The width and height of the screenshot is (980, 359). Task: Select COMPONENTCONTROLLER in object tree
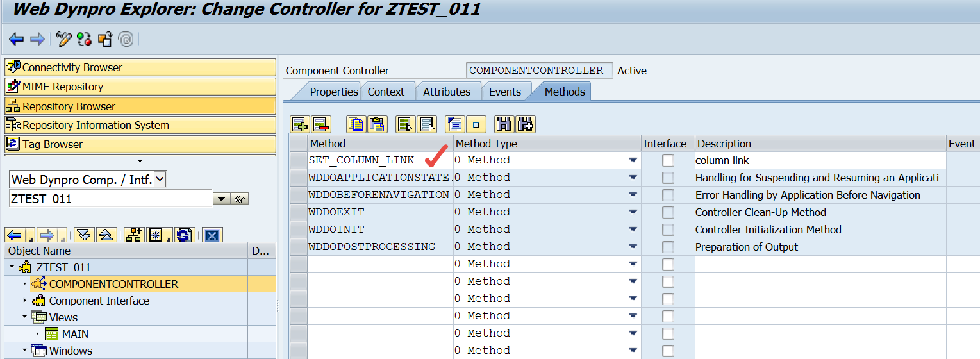point(113,284)
